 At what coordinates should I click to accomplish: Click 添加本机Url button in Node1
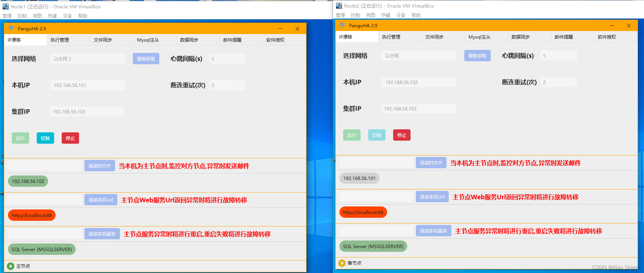(101, 200)
